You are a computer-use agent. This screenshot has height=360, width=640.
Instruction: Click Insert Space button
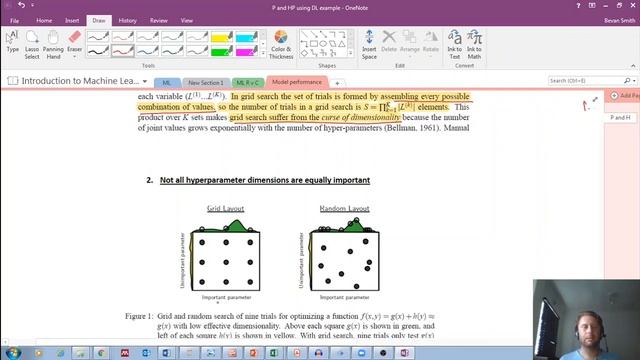pos(369,44)
